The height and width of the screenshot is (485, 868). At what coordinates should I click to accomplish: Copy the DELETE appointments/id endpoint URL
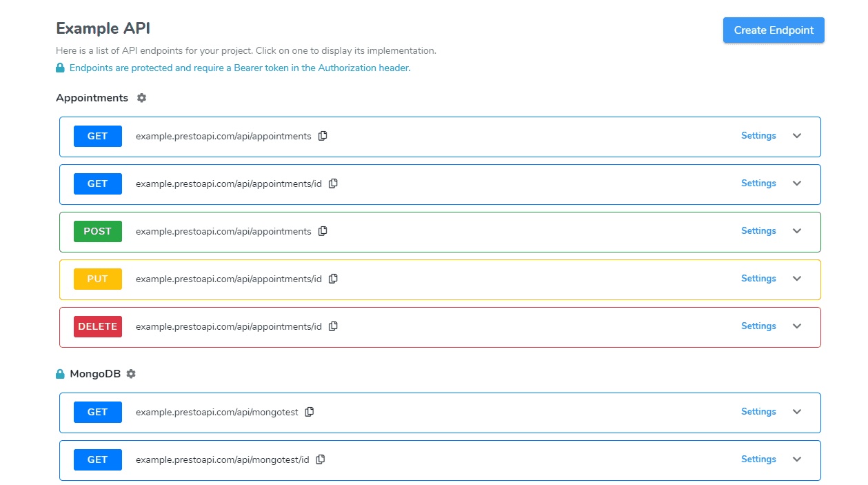[333, 326]
